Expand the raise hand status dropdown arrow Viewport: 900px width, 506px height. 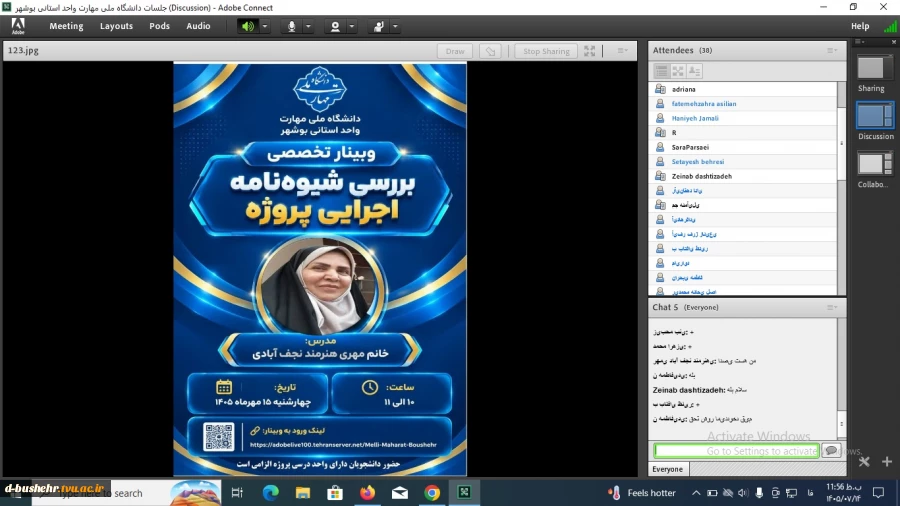pyautogui.click(x=395, y=26)
